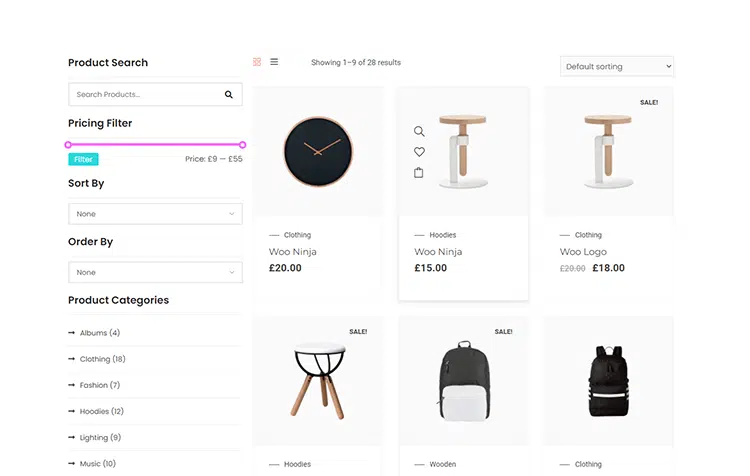The height and width of the screenshot is (476, 750).
Task: Open the Default sorting dropdown
Action: tap(616, 67)
